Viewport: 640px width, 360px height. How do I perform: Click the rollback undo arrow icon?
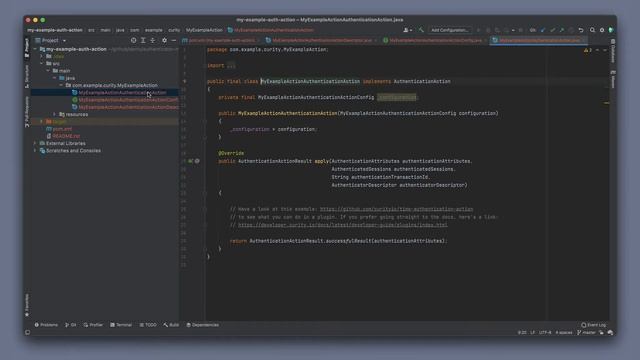click(581, 30)
